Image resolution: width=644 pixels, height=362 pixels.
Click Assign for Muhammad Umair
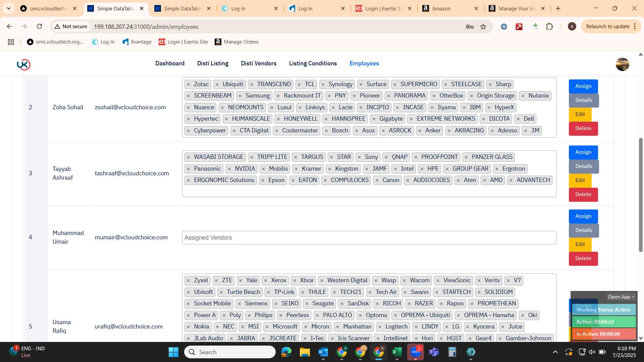(x=583, y=217)
